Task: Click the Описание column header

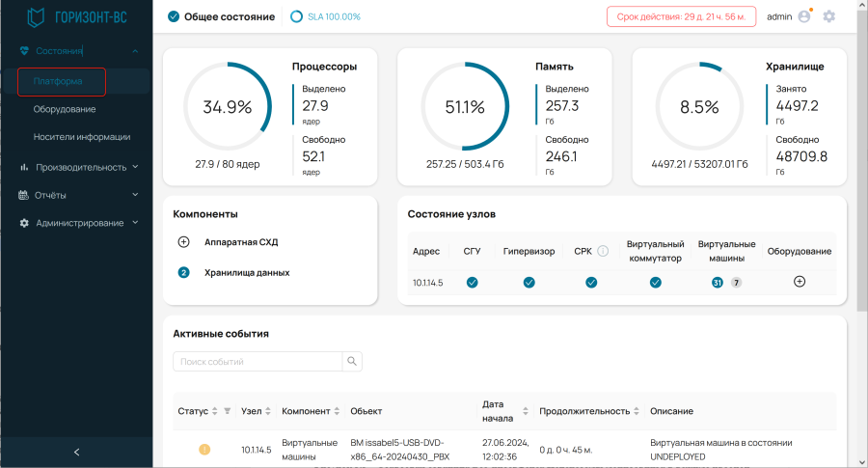Action: 671,411
